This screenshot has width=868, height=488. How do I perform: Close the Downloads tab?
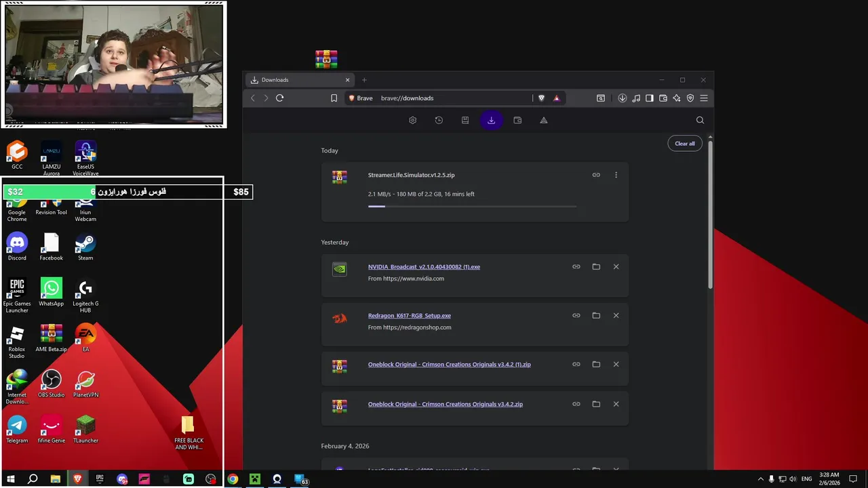[x=348, y=80]
